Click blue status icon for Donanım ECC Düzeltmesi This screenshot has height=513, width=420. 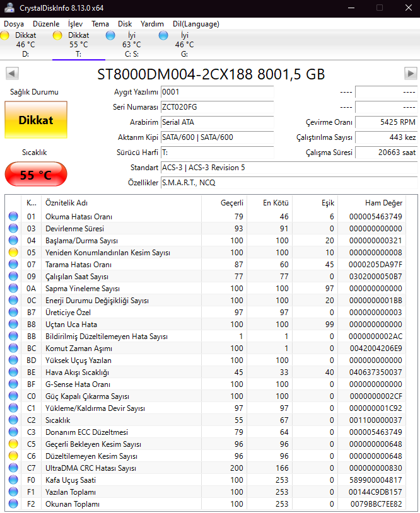13,432
